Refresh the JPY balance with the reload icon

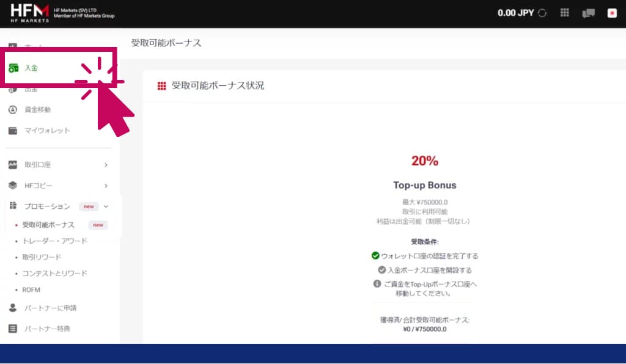pyautogui.click(x=543, y=12)
